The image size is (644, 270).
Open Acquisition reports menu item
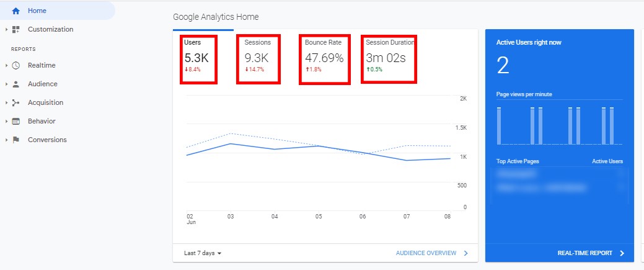coord(46,102)
